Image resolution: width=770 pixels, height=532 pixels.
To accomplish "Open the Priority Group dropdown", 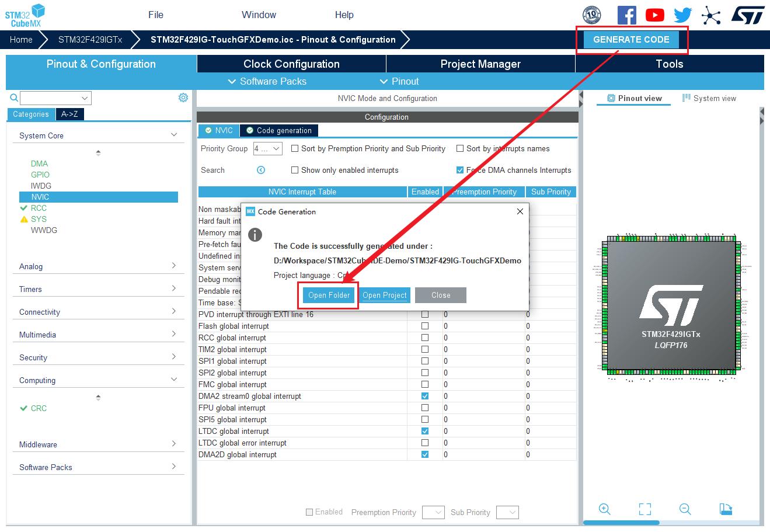I will coord(268,149).
